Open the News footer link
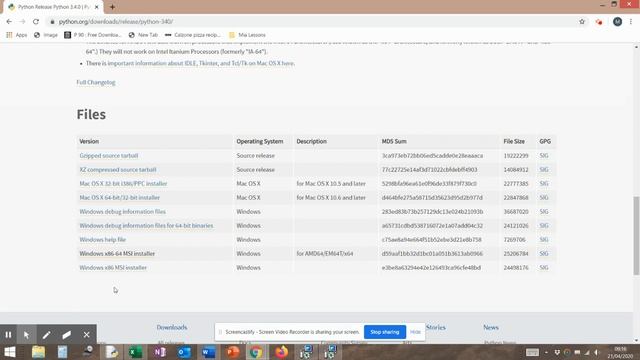 (x=491, y=327)
